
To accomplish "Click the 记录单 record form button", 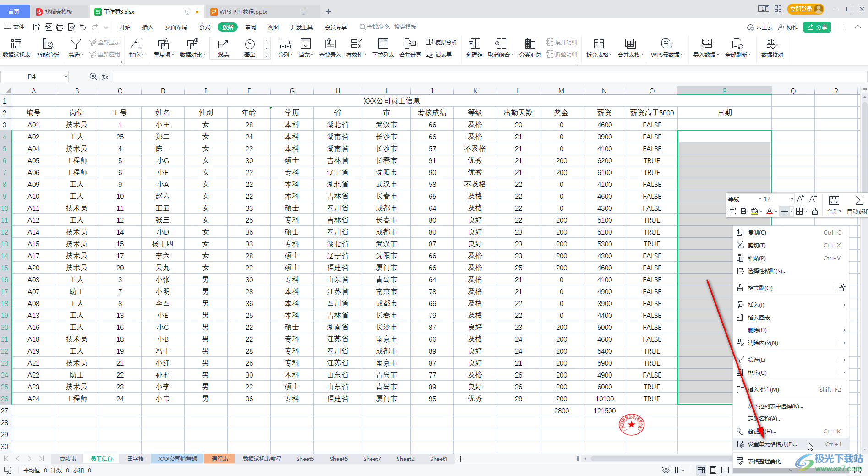I will [x=439, y=54].
